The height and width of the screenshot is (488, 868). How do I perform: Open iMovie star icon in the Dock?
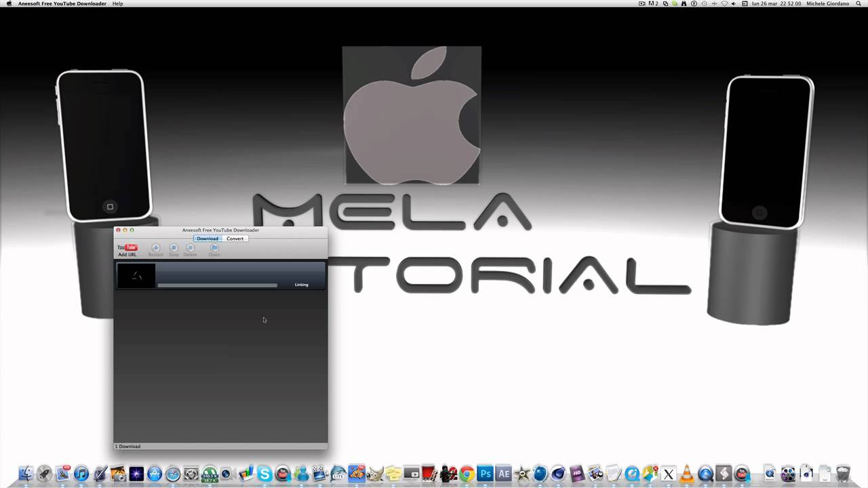pos(521,473)
